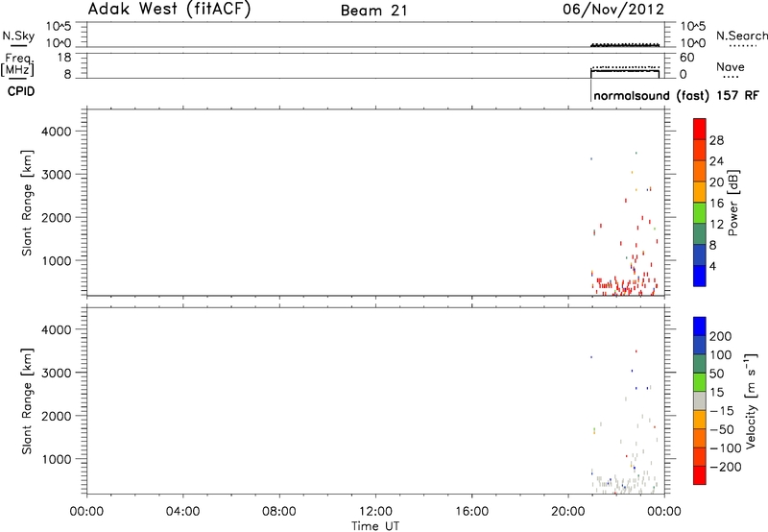Click the gray segment of the Velocity colorbar
The height and width of the screenshot is (532, 768).
pyautogui.click(x=700, y=400)
